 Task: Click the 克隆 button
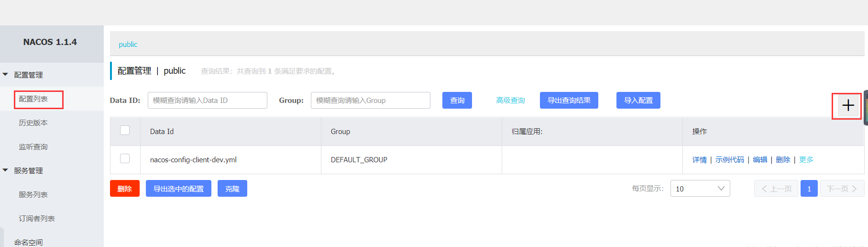point(232,189)
